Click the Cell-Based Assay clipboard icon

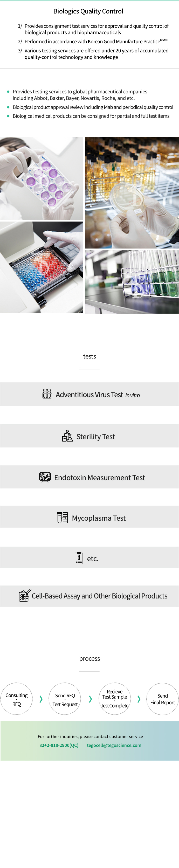click(25, 595)
